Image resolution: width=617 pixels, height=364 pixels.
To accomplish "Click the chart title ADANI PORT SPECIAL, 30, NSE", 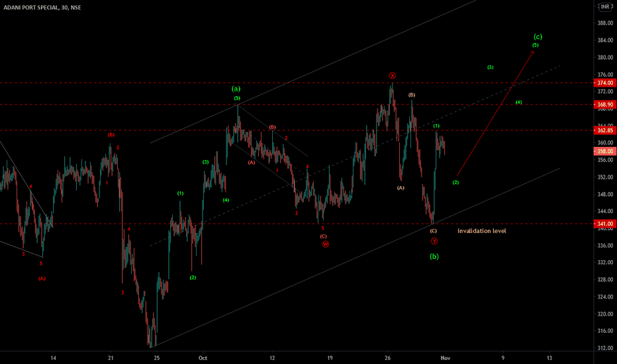I will pyautogui.click(x=42, y=7).
